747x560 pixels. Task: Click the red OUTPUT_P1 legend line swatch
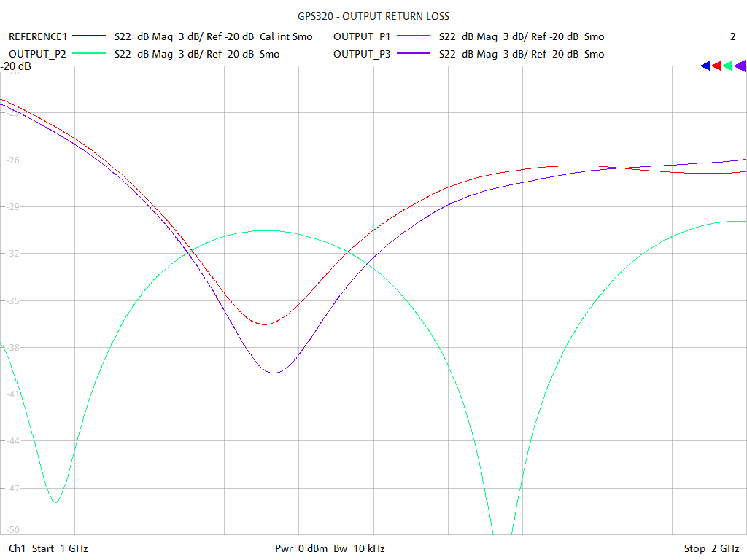[414, 36]
